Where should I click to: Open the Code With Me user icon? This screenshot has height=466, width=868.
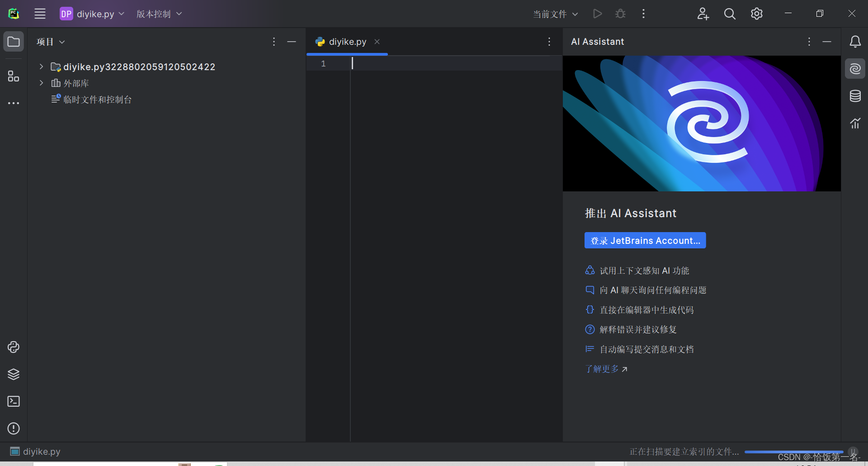point(703,14)
